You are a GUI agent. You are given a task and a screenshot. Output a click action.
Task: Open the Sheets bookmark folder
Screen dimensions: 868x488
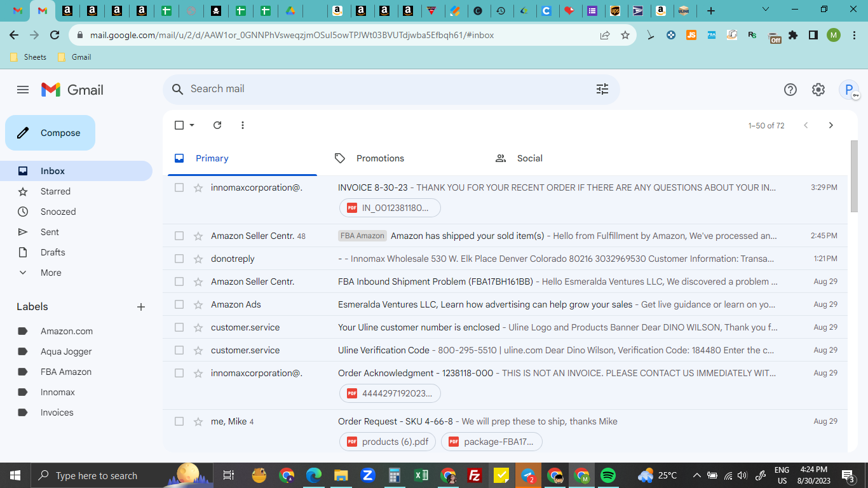tap(29, 57)
